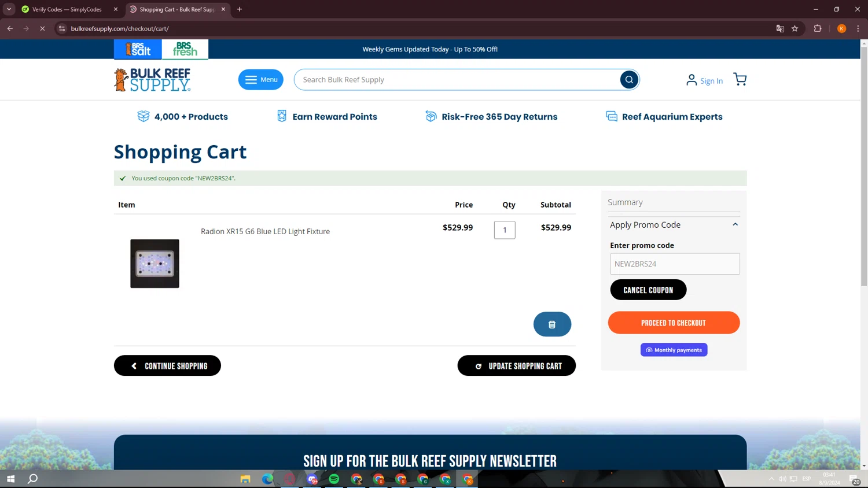Click the Bulk Reef Supply logo
Viewport: 868px width, 488px height.
152,80
